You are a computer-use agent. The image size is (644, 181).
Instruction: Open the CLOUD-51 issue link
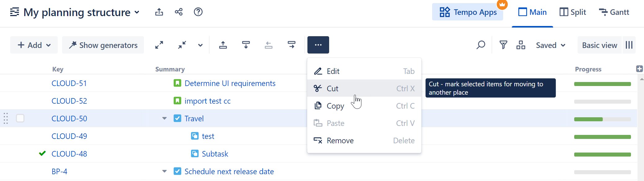(x=69, y=83)
